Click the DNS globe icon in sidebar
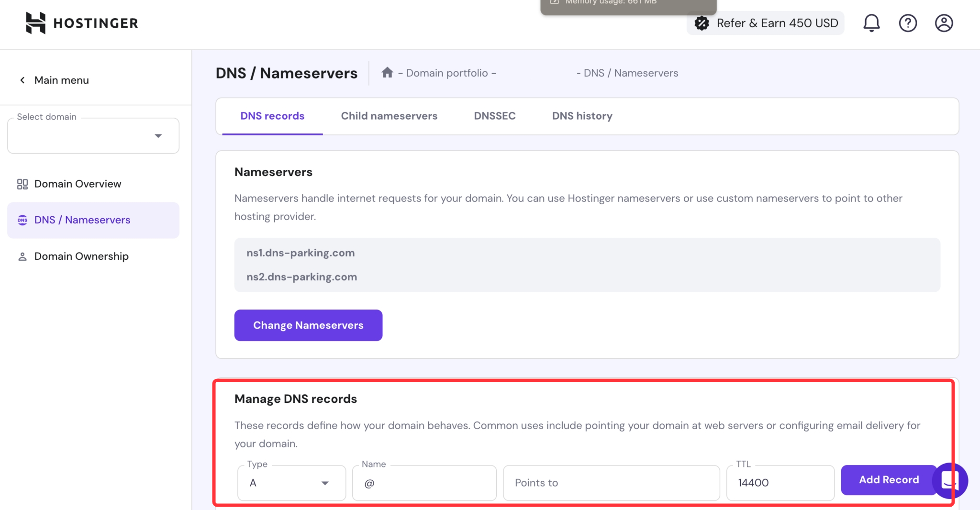The image size is (980, 510). pyautogui.click(x=22, y=220)
